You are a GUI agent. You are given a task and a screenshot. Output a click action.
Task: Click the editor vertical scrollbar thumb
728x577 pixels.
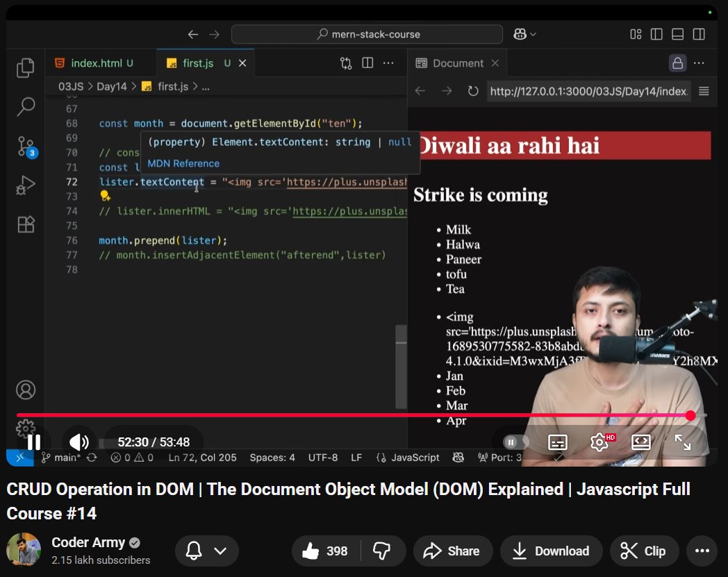(401, 366)
